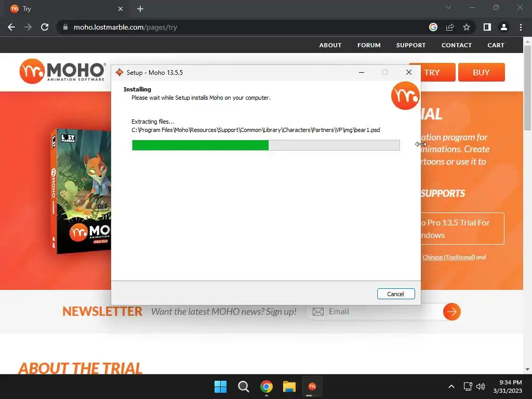
Task: Select the Moho setup taskbar icon
Action: point(312,387)
